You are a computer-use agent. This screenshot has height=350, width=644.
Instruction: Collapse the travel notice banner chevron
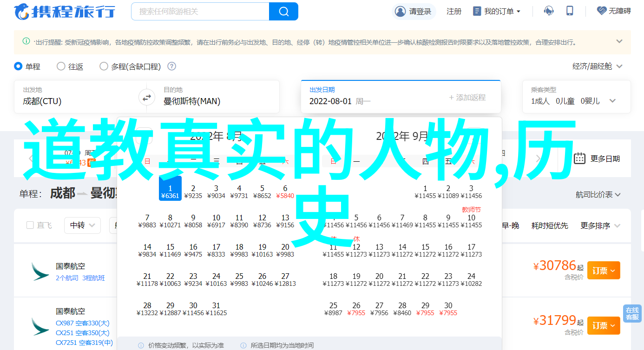(x=619, y=41)
